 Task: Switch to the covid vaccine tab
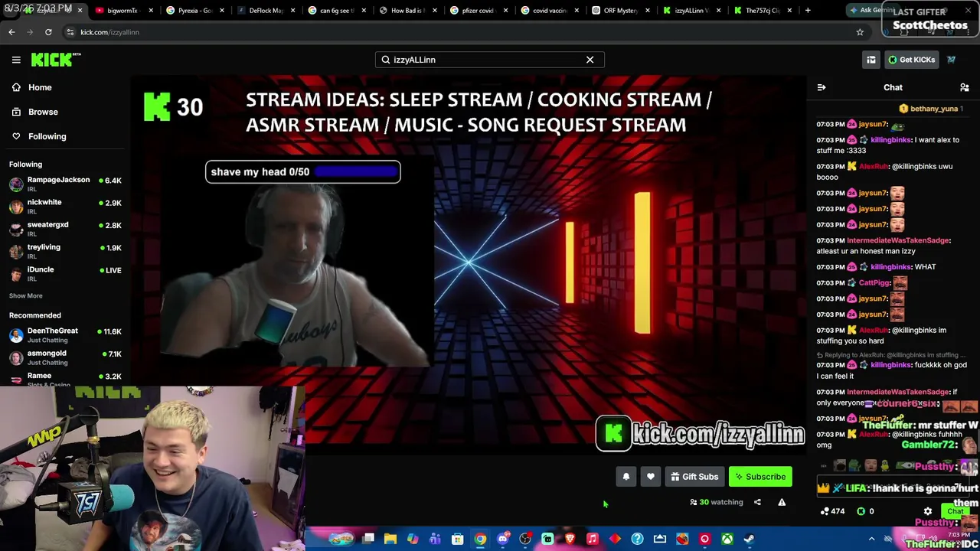pyautogui.click(x=550, y=11)
